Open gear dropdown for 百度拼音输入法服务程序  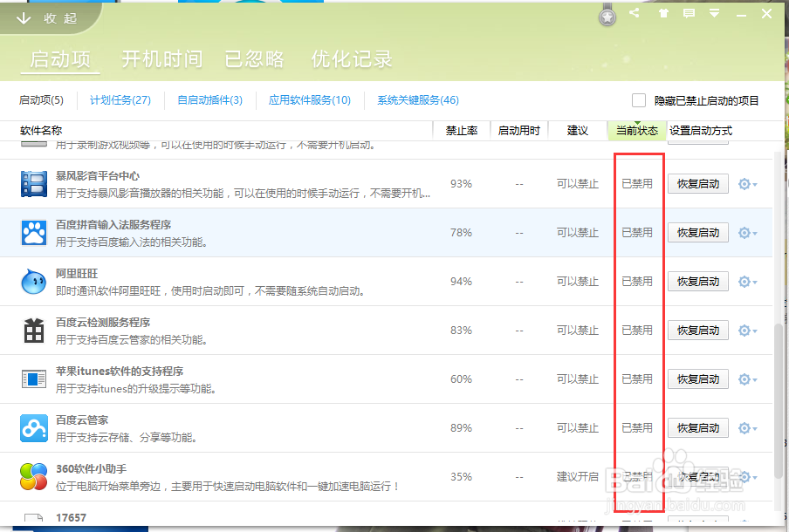[748, 233]
